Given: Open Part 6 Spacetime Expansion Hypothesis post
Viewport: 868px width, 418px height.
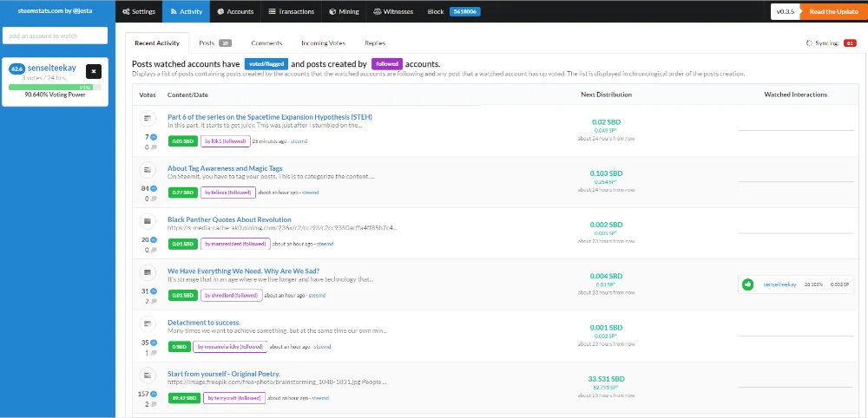Looking at the screenshot, I should coord(270,117).
